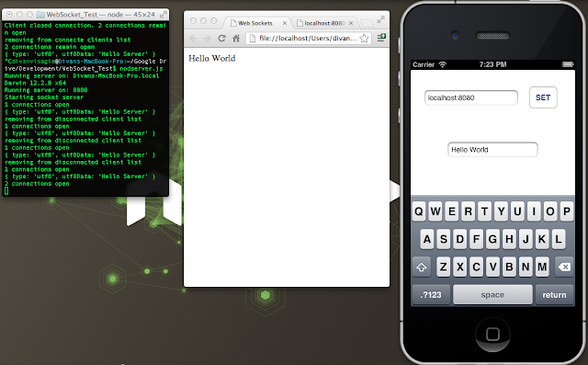The height and width of the screenshot is (365, 588).
Task: Close the localhost:8080 tab
Action: pos(351,23)
